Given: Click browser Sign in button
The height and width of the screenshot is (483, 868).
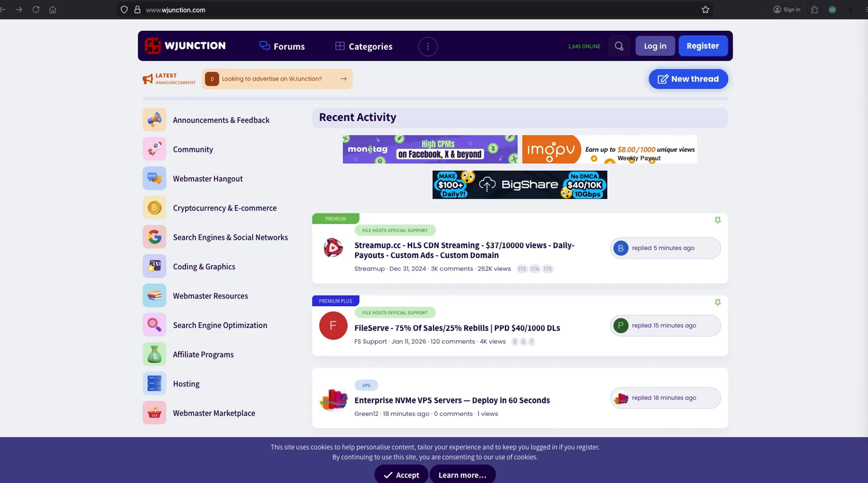Looking at the screenshot, I should coord(787,9).
